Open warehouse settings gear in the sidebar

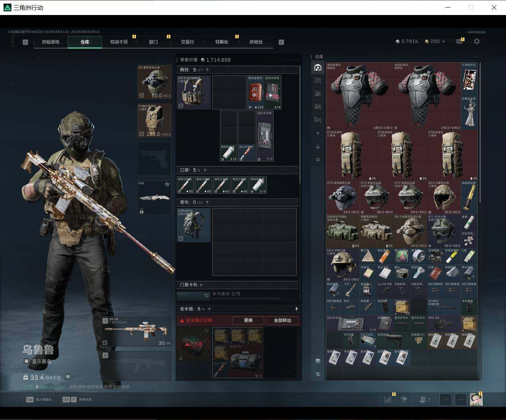tap(318, 160)
